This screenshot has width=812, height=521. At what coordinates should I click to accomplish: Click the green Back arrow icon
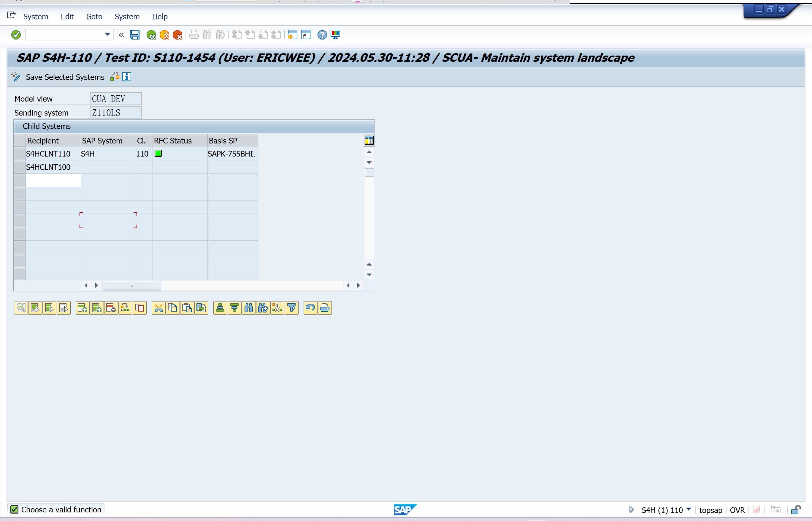tap(151, 35)
